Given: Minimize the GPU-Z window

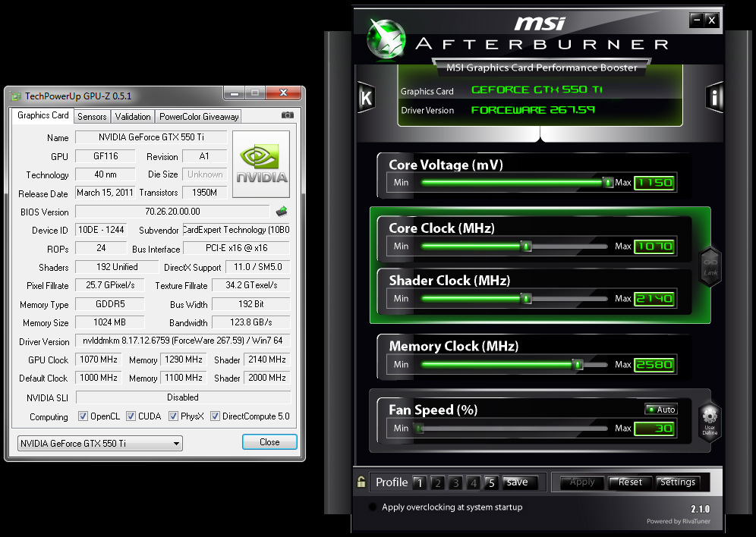Looking at the screenshot, I should [x=235, y=93].
